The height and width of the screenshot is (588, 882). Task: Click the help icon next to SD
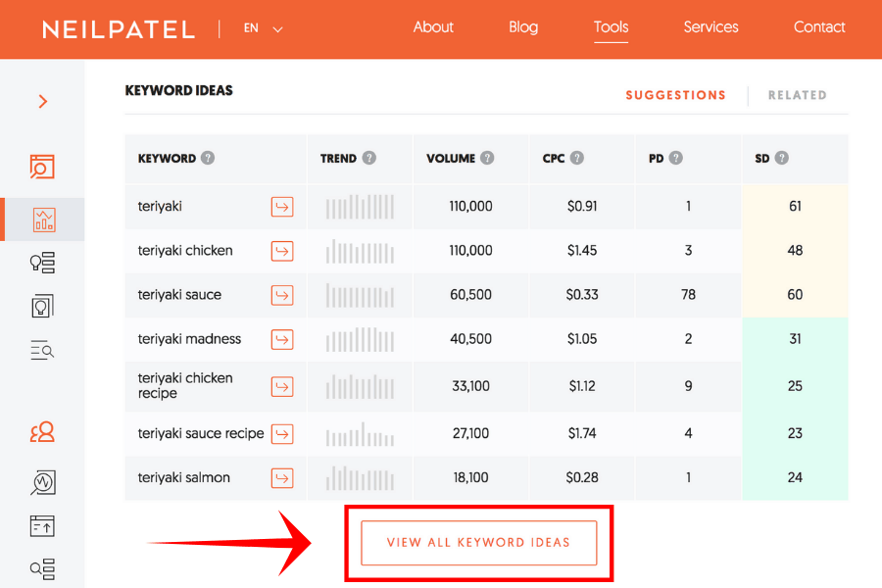click(x=782, y=158)
